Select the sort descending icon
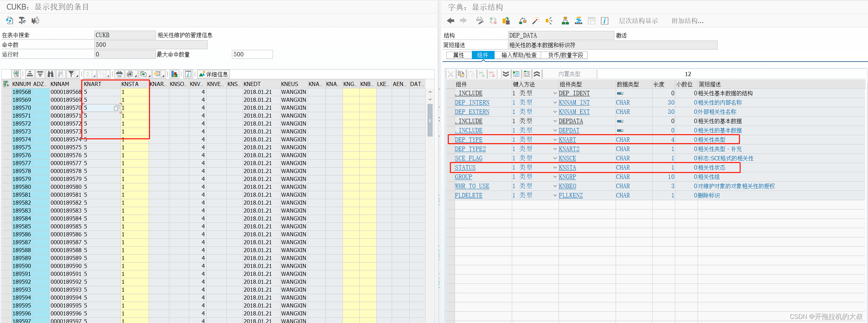 [40, 74]
